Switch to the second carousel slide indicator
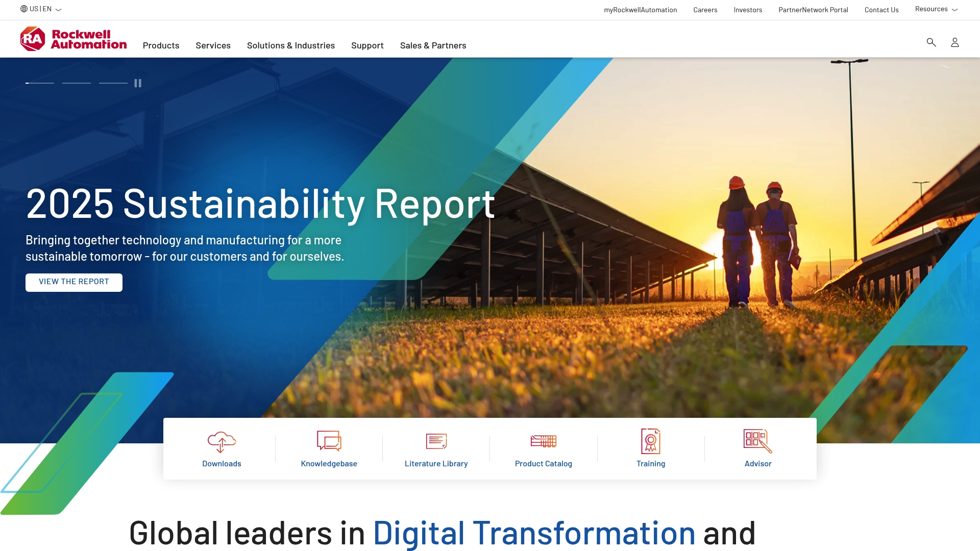980x551 pixels. click(x=77, y=83)
